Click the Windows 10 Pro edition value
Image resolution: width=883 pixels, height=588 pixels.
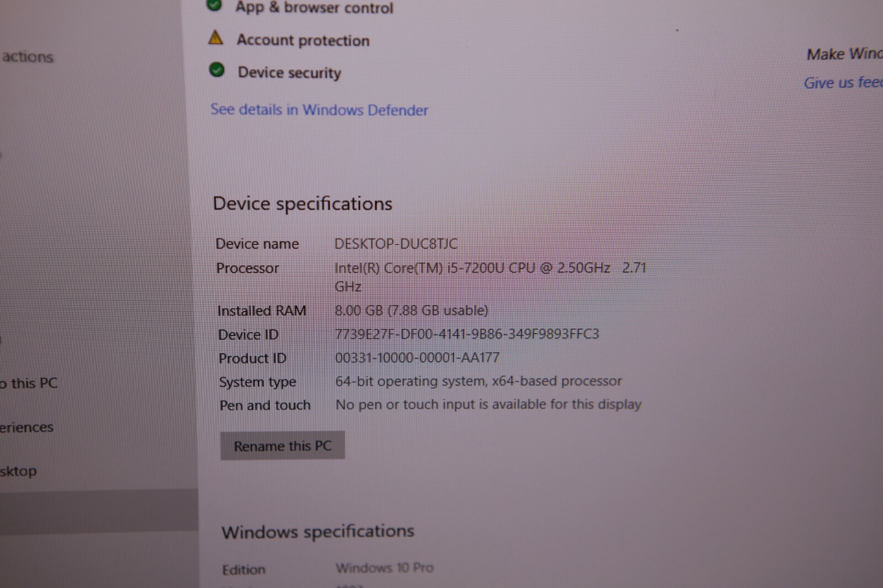coord(385,568)
